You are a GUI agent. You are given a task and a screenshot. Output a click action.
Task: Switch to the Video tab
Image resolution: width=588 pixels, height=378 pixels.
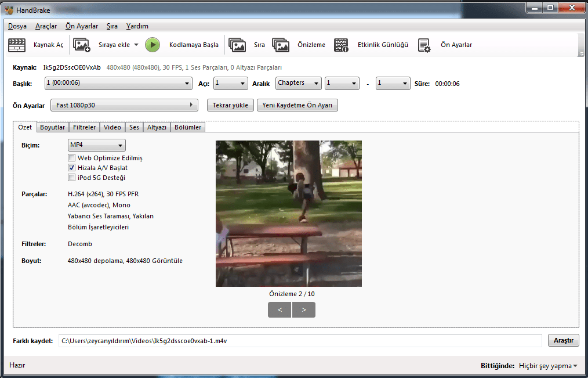(x=112, y=127)
